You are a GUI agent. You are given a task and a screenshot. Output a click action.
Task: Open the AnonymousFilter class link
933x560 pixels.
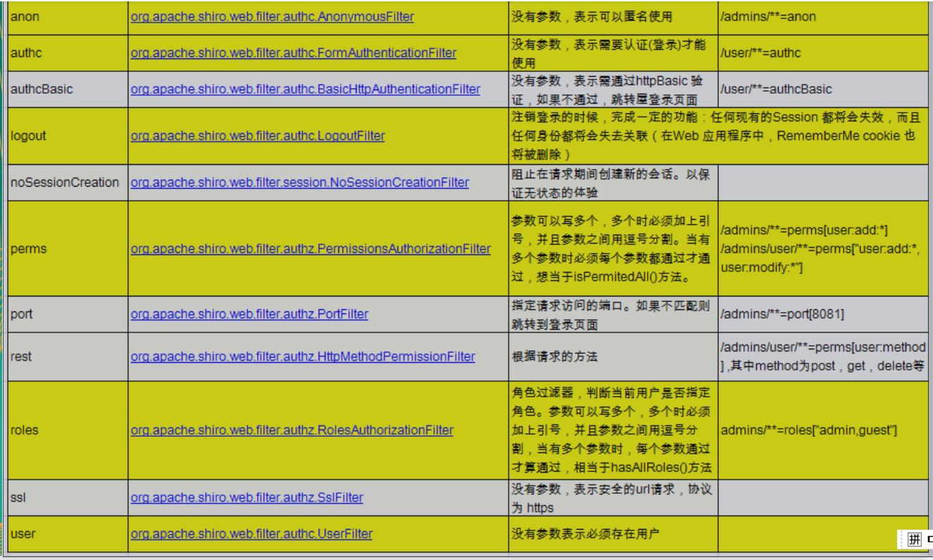[x=272, y=16]
